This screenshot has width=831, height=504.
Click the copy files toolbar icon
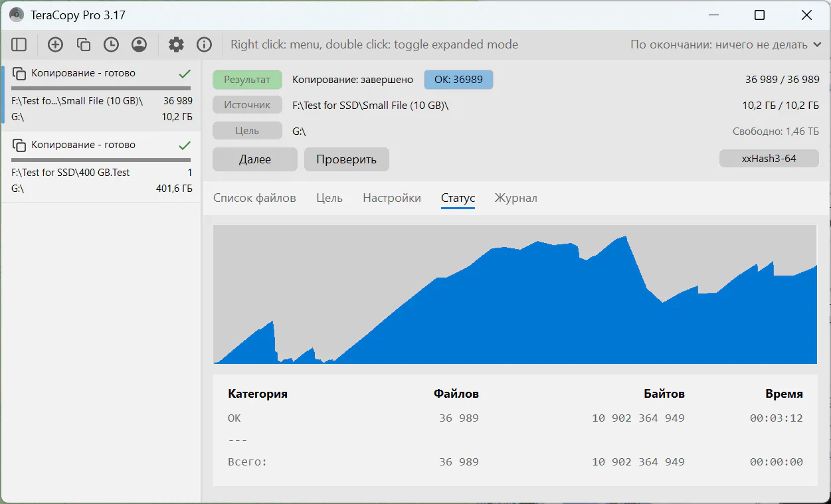click(83, 44)
